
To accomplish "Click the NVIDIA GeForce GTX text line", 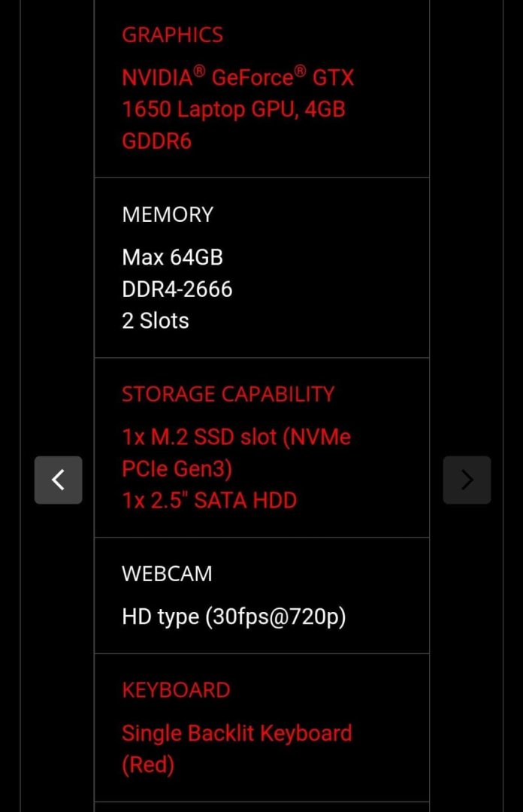I will (237, 77).
